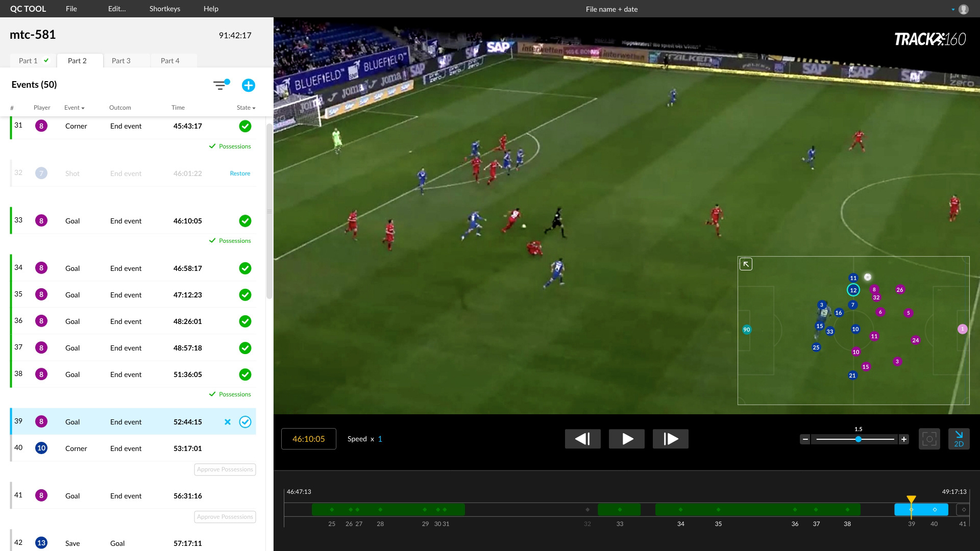Adjust the video zoom slider handle
The image size is (980, 551).
click(859, 439)
